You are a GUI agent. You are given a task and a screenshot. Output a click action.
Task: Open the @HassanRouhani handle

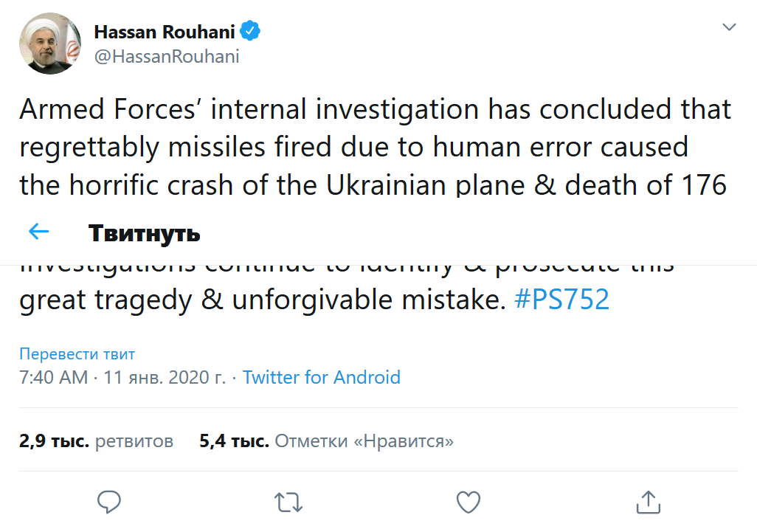166,57
